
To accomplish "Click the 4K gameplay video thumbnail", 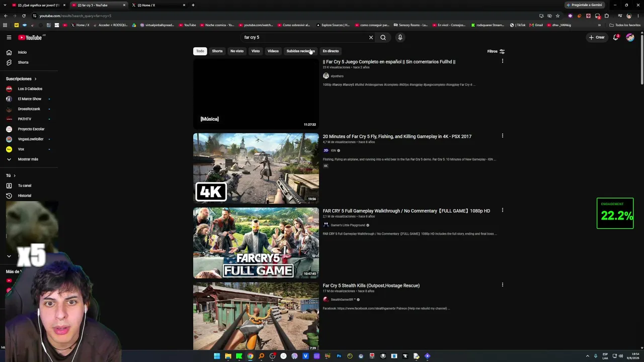I will click(256, 168).
